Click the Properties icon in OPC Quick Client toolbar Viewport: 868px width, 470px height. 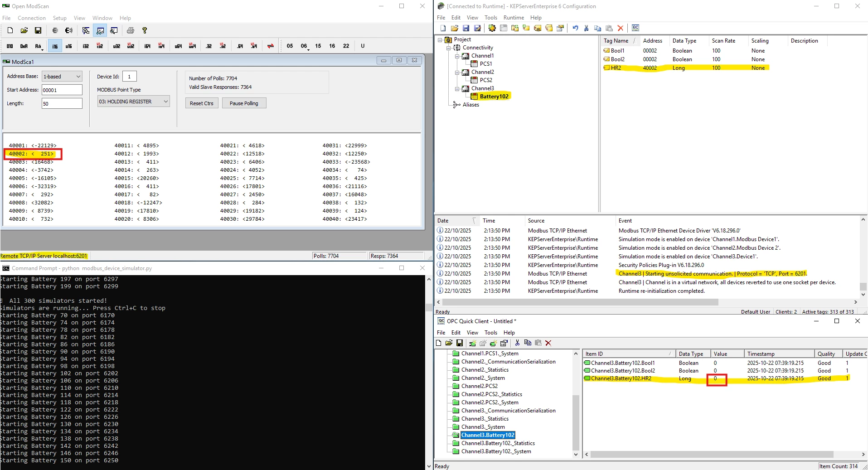504,343
